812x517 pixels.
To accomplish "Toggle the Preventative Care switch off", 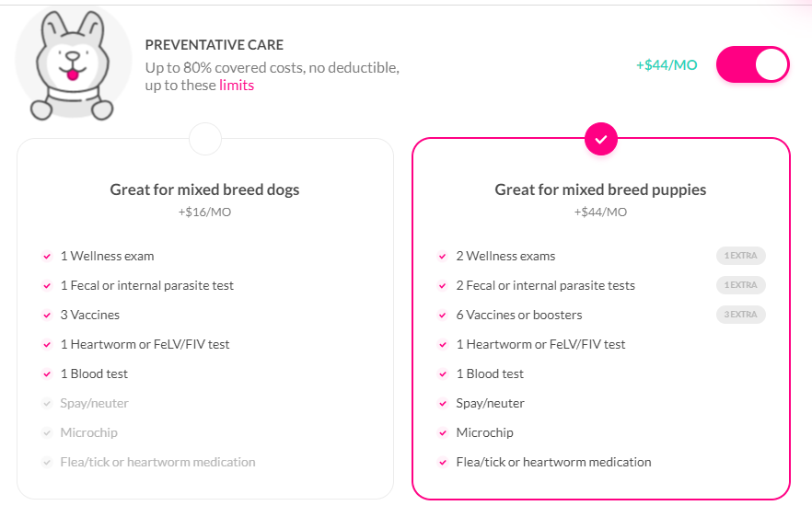I will pyautogui.click(x=752, y=64).
